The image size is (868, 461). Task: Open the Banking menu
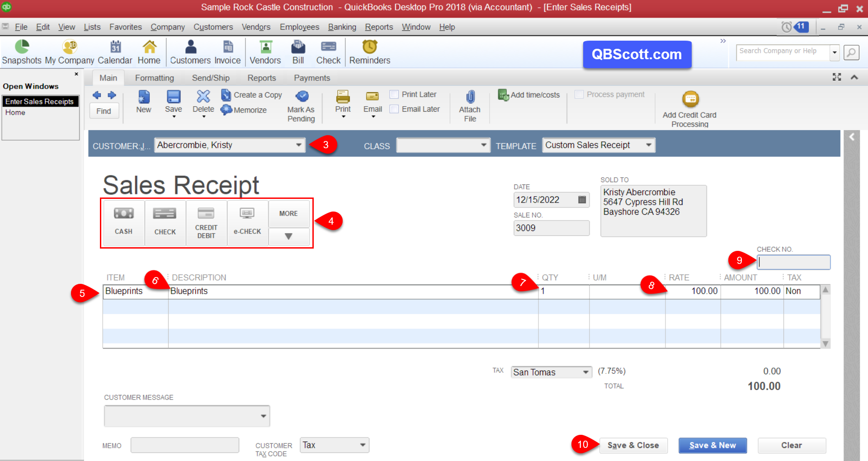(342, 27)
